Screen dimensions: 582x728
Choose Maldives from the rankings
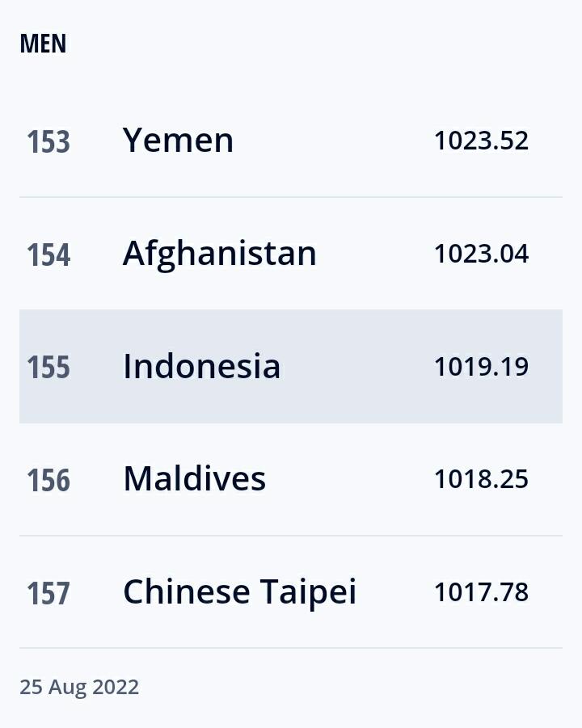[x=194, y=479]
